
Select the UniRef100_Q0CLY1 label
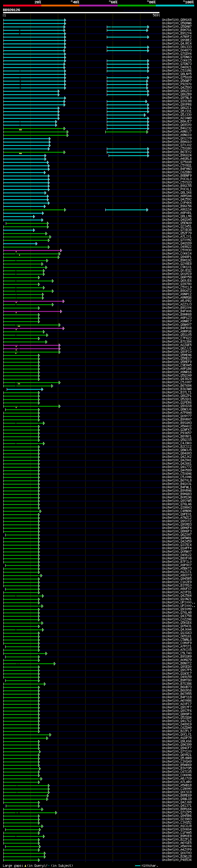(177, 735)
